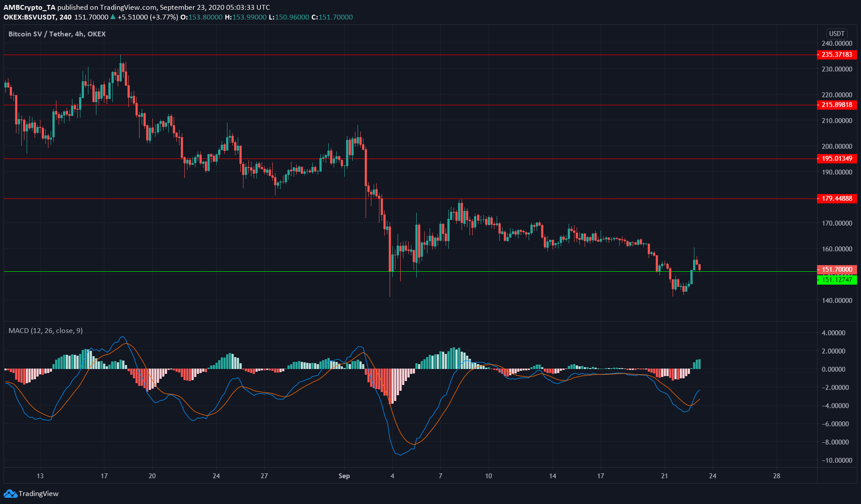
Task: Click the green 151.12747 support label
Action: pyautogui.click(x=837, y=280)
